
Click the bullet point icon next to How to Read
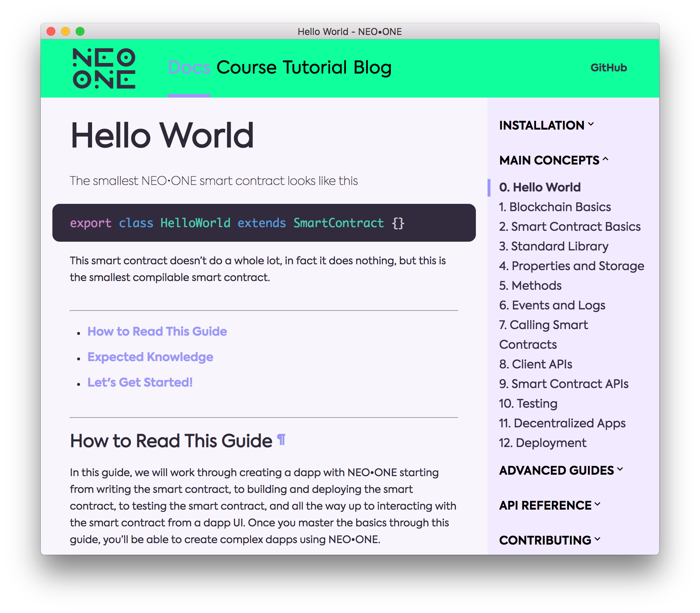coord(79,332)
